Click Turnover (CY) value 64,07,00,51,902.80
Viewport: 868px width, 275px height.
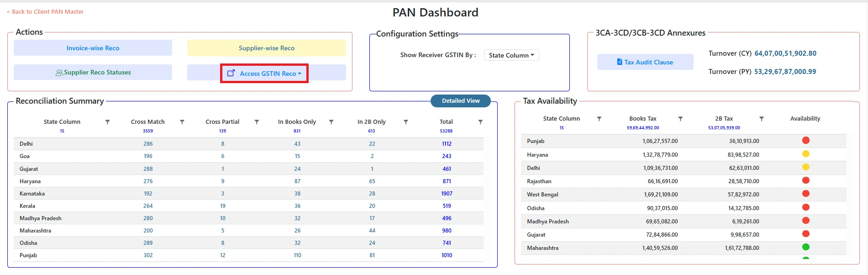tap(785, 53)
